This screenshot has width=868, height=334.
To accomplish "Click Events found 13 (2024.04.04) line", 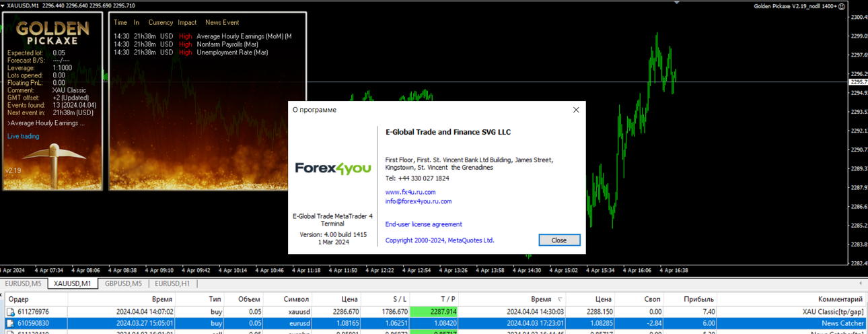I will [52, 105].
